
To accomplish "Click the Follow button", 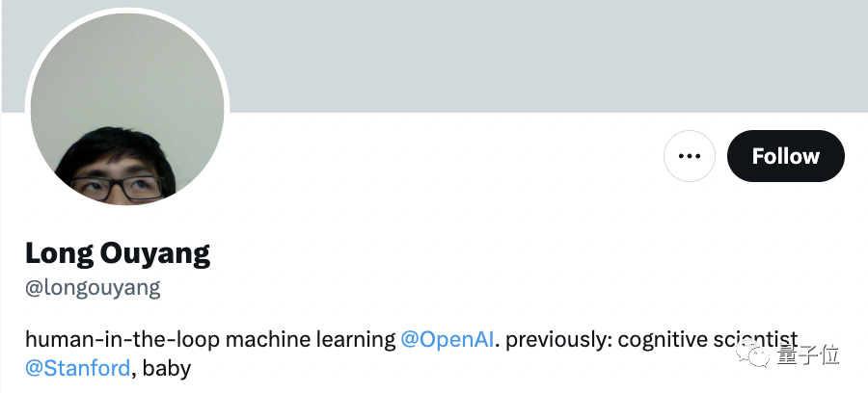I will [x=785, y=156].
